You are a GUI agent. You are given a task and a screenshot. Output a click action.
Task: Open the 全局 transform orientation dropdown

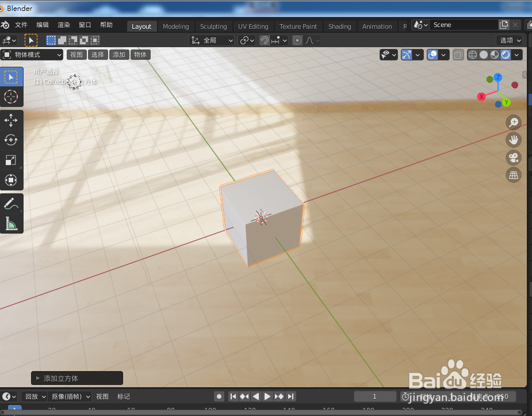(212, 40)
